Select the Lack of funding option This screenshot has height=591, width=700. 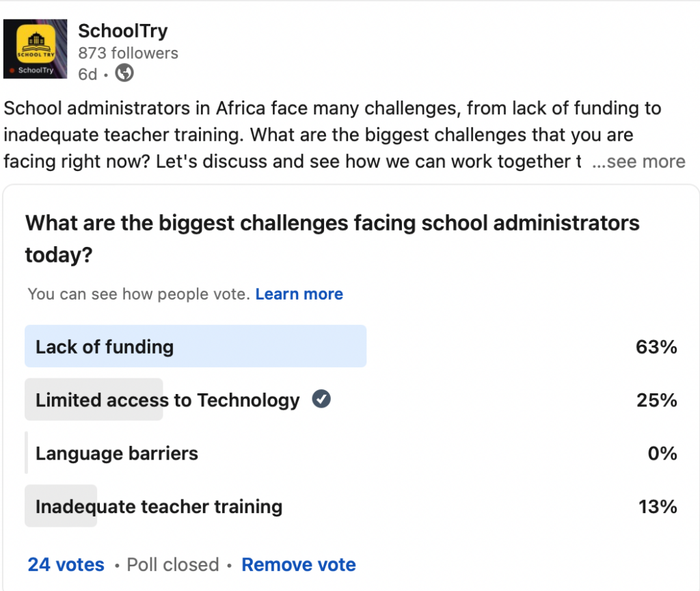point(351,346)
